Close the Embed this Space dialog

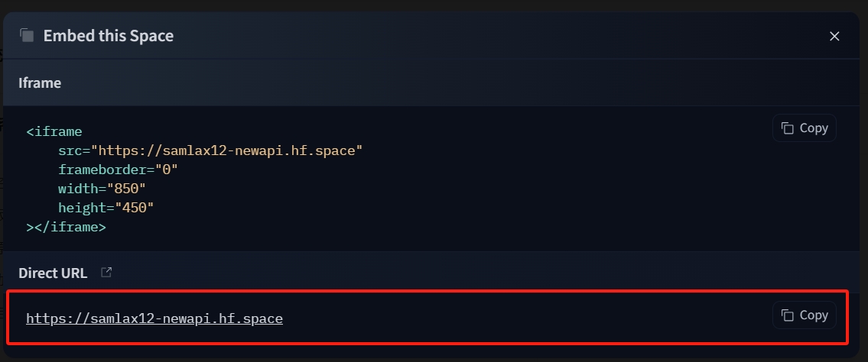coord(834,37)
